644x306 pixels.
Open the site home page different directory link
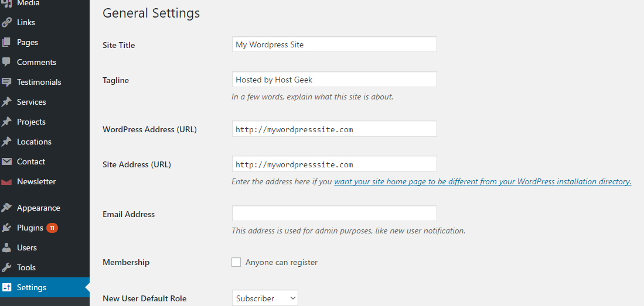pyautogui.click(x=483, y=181)
